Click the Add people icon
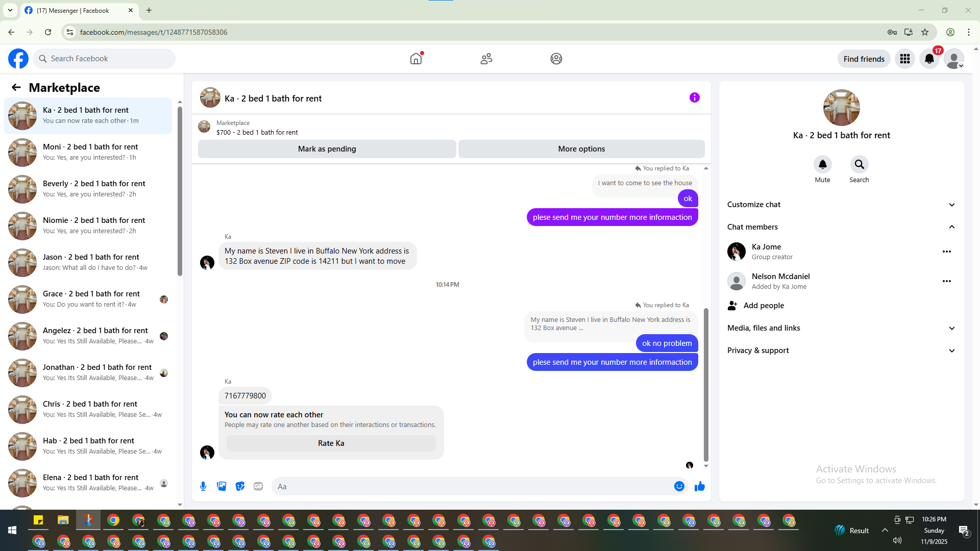This screenshot has height=551, width=980. point(732,306)
